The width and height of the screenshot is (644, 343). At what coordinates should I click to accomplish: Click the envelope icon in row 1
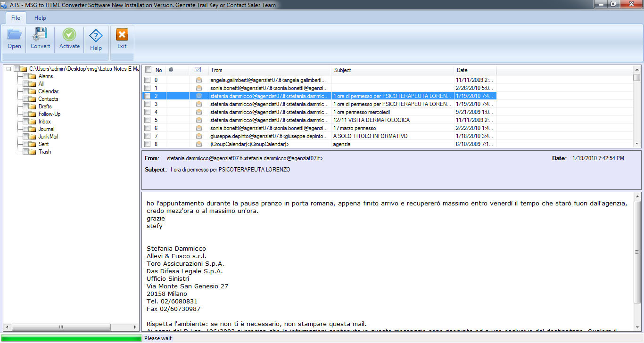198,88
